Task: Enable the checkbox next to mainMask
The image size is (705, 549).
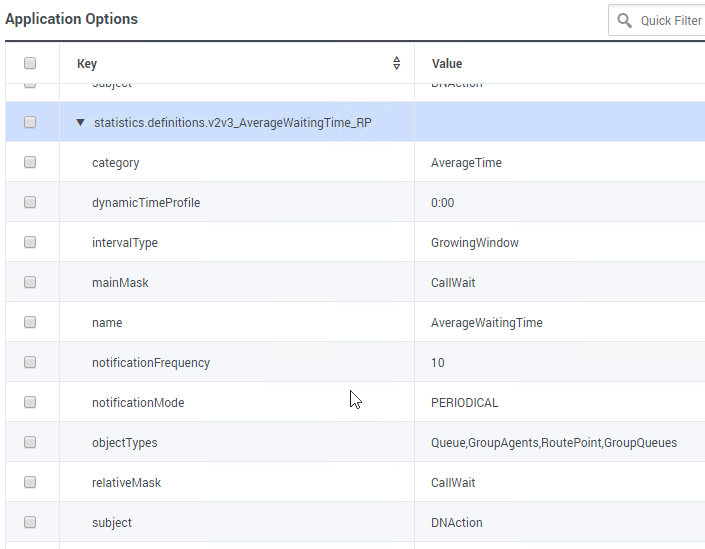Action: [x=30, y=282]
